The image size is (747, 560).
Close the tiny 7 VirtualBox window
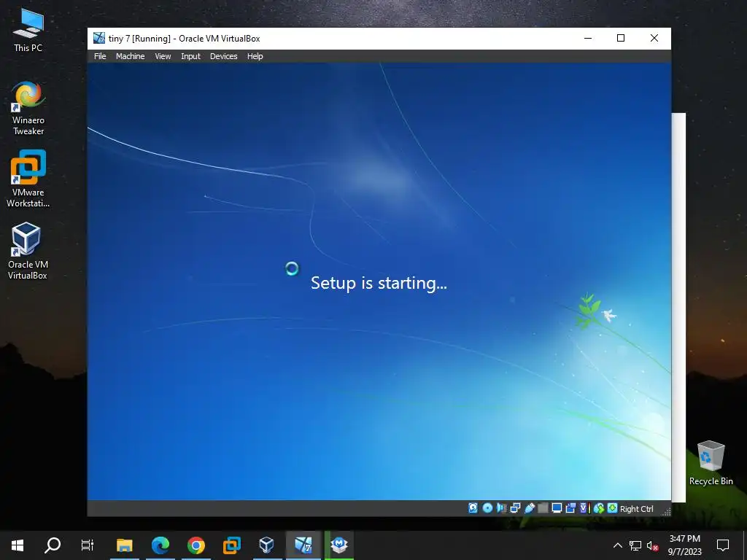tap(654, 38)
